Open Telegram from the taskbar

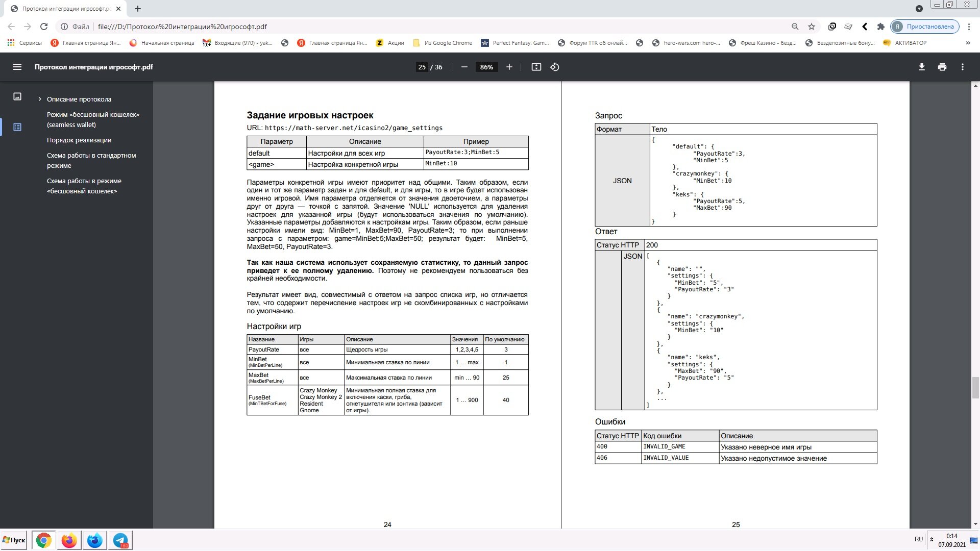120,540
